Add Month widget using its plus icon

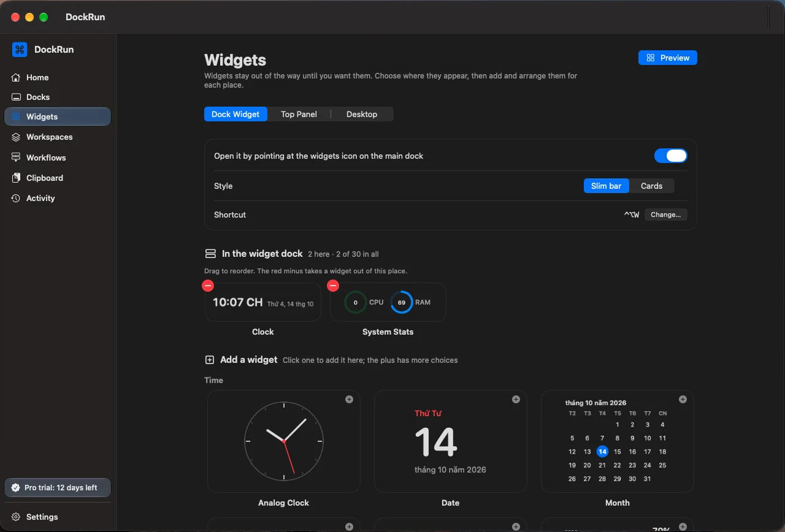[683, 400]
